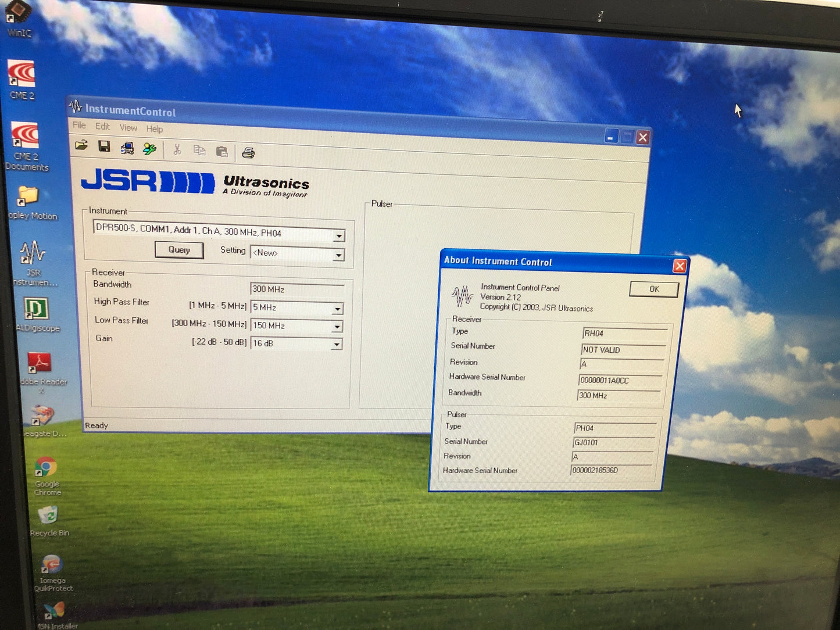Expand the Instrument selection dropdown

pyautogui.click(x=338, y=236)
